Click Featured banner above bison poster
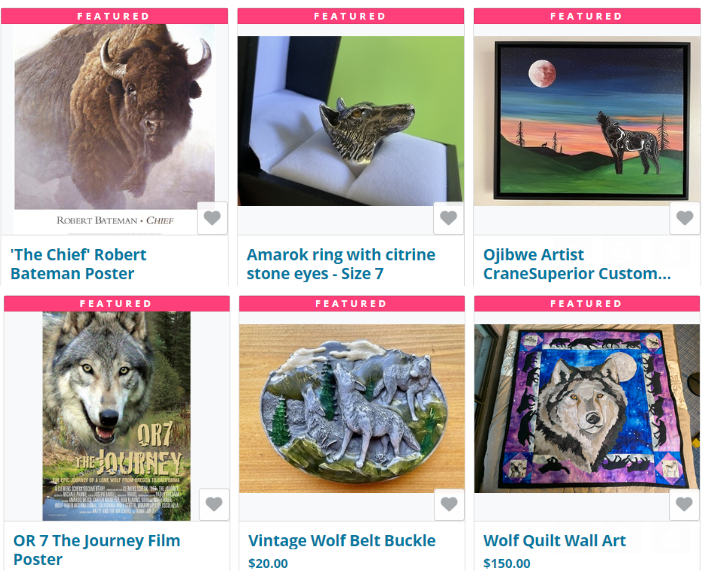 coord(114,16)
